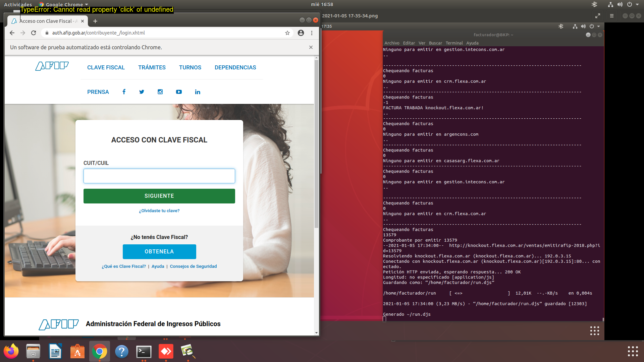Open TRÁMITES menu item
The width and height of the screenshot is (644, 362).
tap(152, 67)
